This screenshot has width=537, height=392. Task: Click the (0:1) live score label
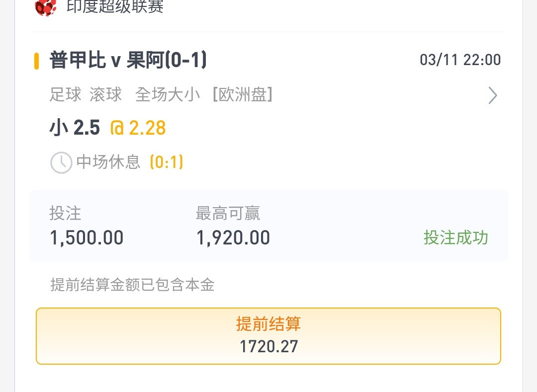click(167, 162)
